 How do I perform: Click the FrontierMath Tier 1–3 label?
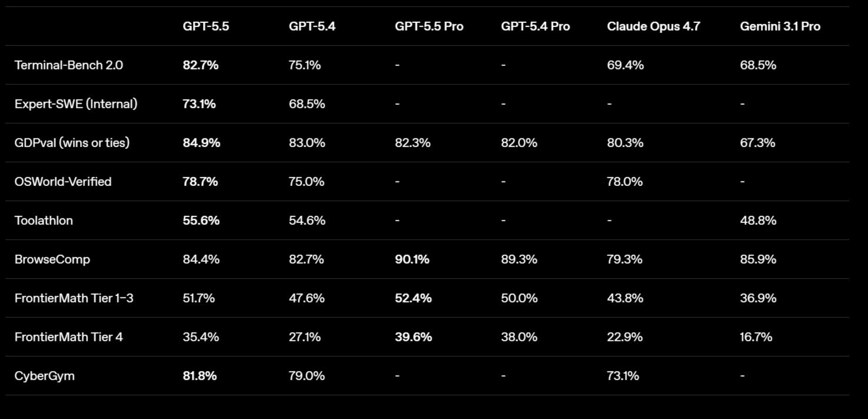click(74, 298)
